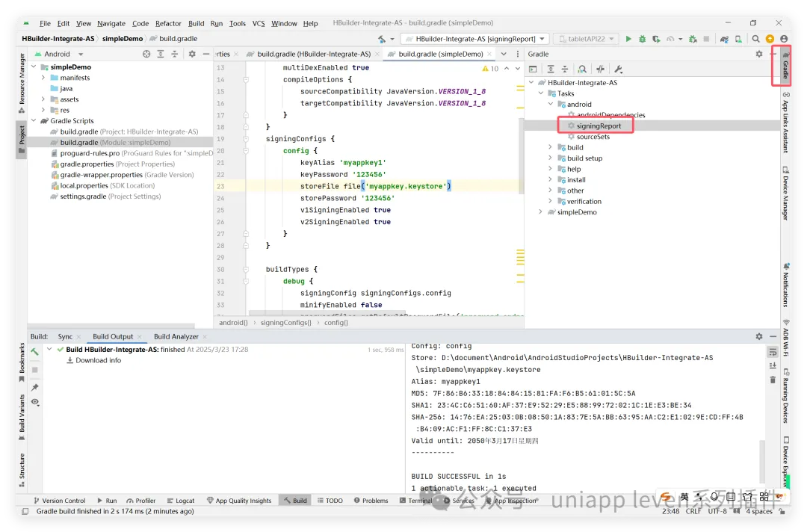
Task: Open Gradle build tool settings wrench icon
Action: 618,69
